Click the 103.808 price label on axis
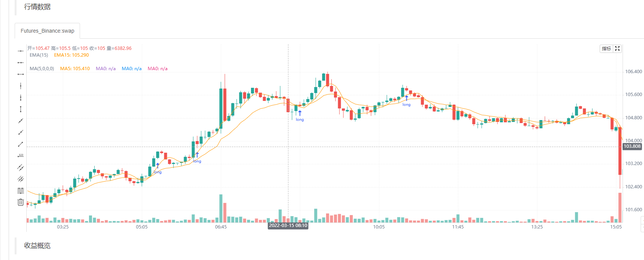Image resolution: width=644 pixels, height=260 pixels. [x=632, y=146]
